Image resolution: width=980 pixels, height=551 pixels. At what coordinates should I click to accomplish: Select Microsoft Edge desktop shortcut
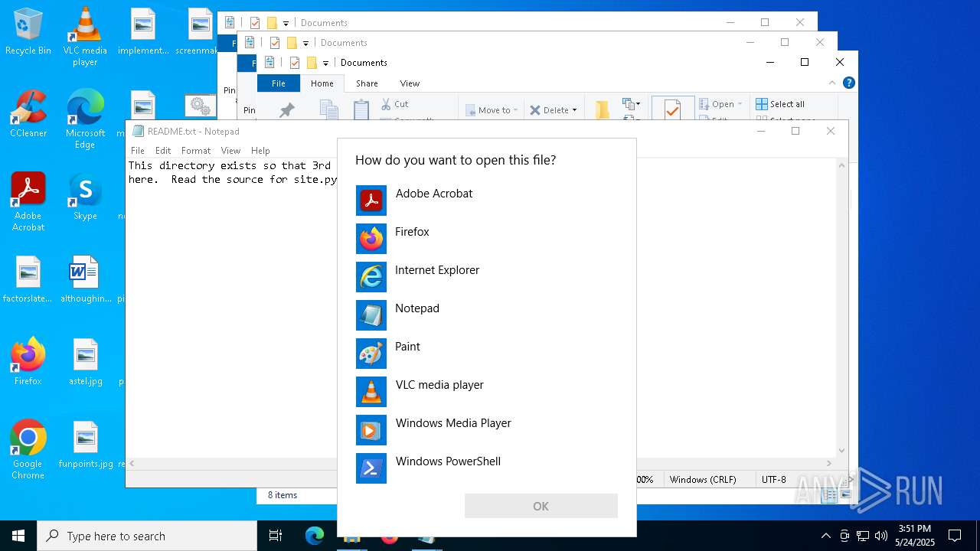click(85, 119)
